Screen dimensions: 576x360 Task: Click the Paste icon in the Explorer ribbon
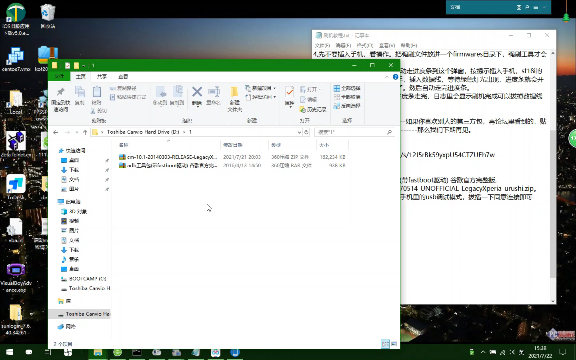(97, 96)
